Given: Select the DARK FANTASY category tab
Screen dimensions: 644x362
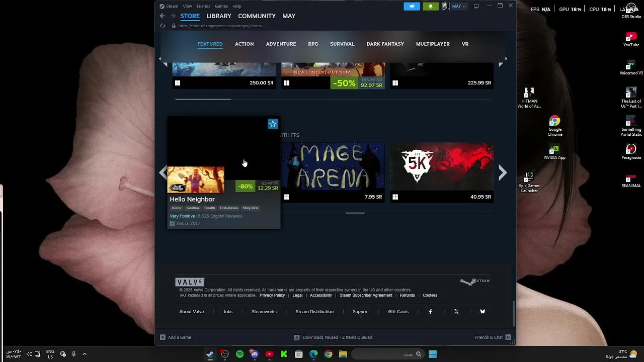Looking at the screenshot, I should [385, 44].
